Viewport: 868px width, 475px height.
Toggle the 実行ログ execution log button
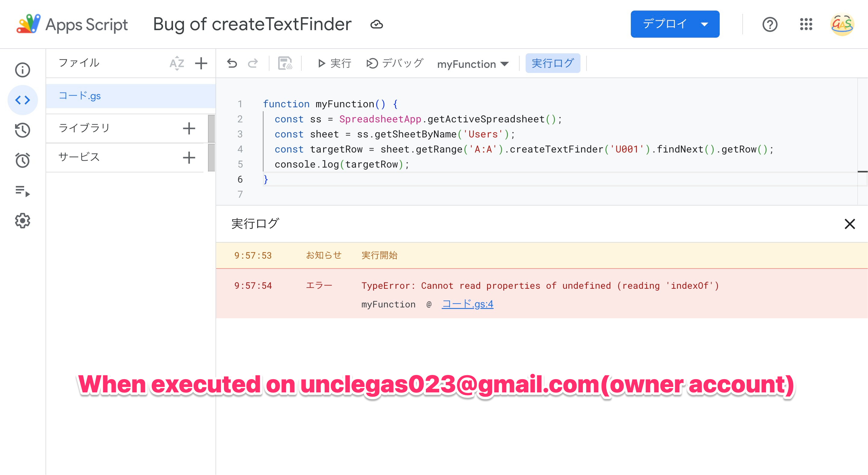click(x=553, y=63)
